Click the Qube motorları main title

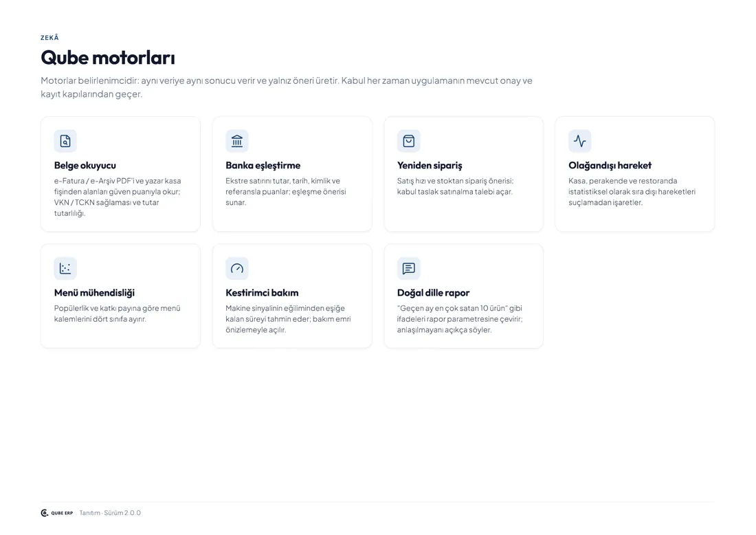[107, 58]
